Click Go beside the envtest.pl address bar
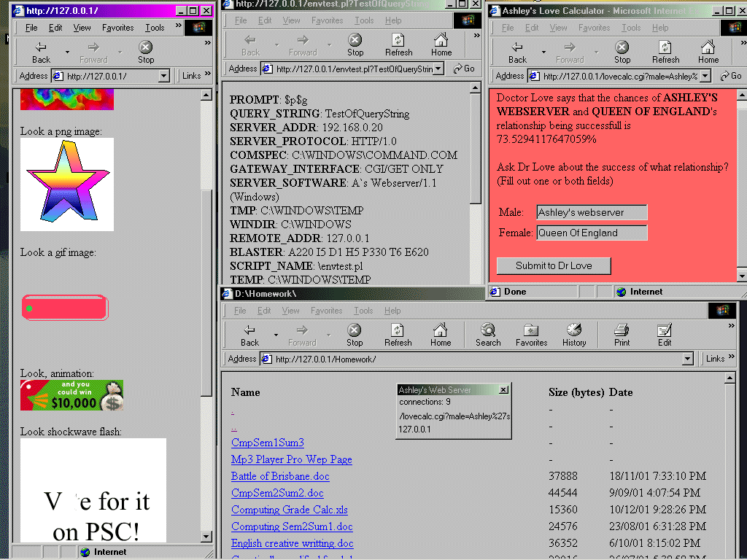This screenshot has width=747, height=560. pos(464,69)
